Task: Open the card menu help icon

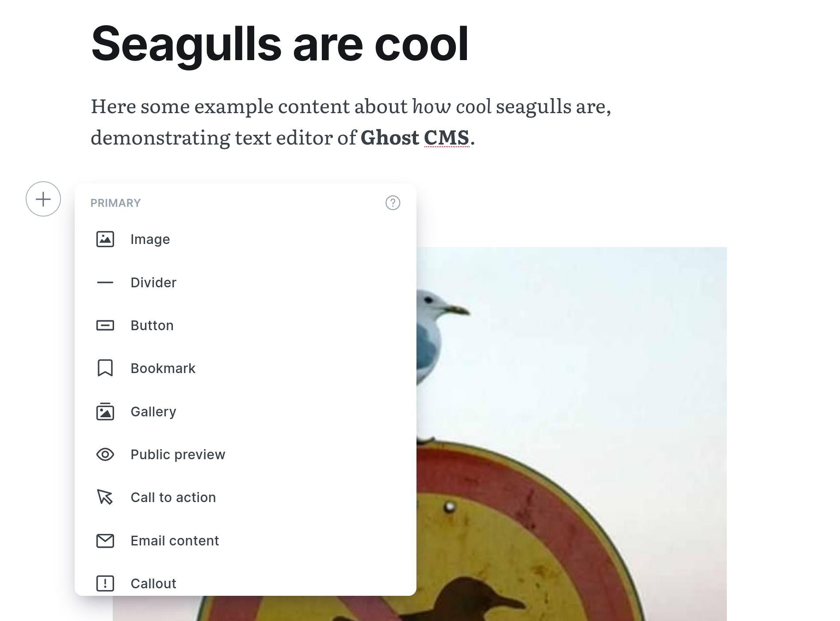Action: pos(393,203)
